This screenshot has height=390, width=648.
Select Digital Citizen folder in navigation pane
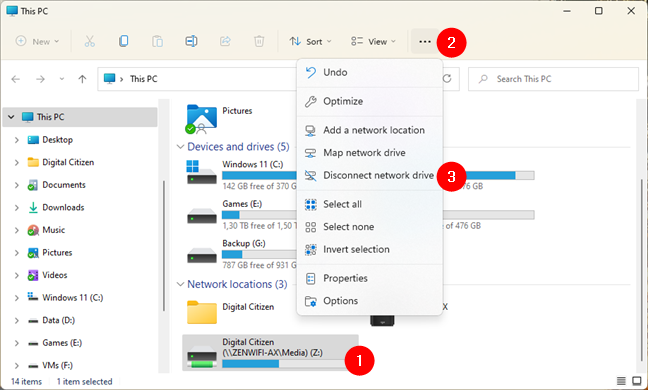pos(68,162)
